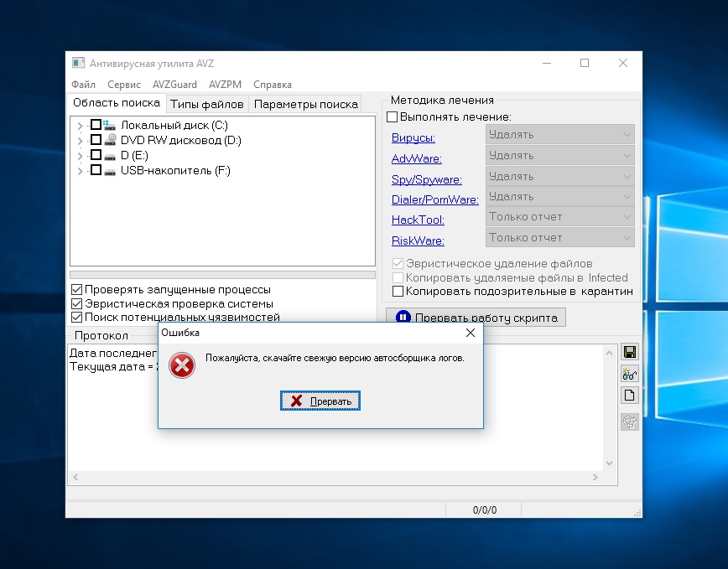
Task: Click the Local disk (C:) drive icon
Action: coord(110,125)
